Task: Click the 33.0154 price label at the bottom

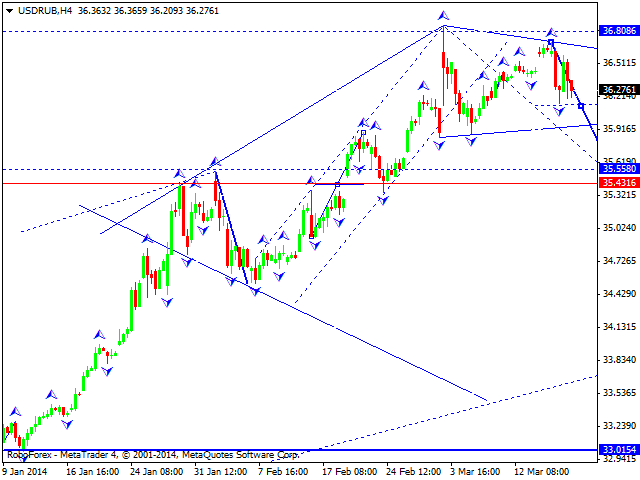Action: pos(619,451)
